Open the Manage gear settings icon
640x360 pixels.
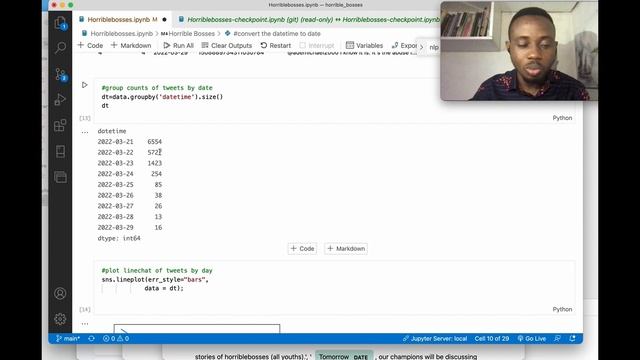tap(60, 319)
